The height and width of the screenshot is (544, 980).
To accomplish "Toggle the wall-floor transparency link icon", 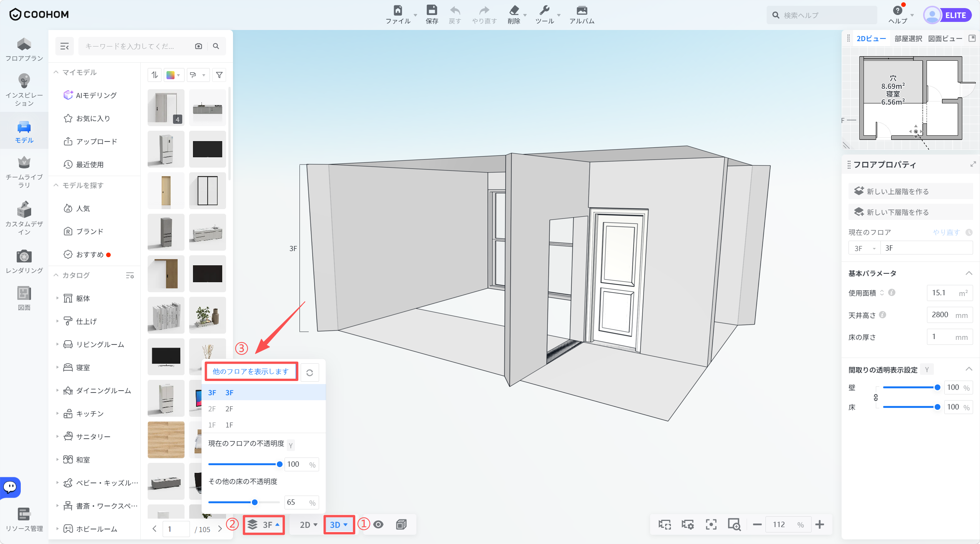I will [x=876, y=398].
